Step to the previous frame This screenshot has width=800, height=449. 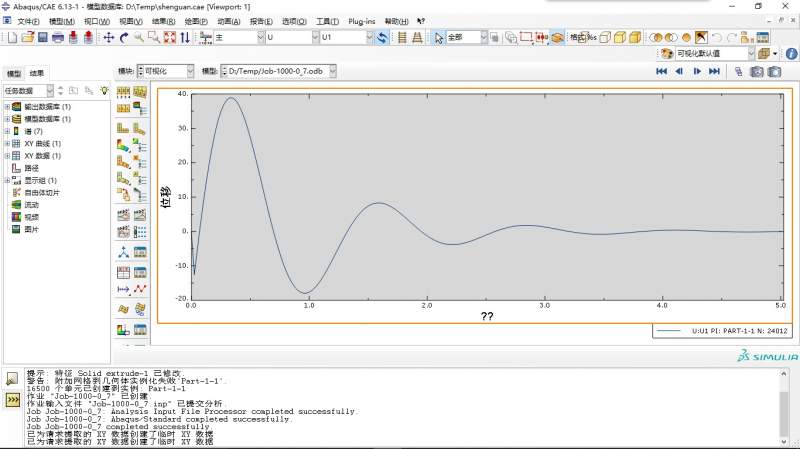pos(679,71)
